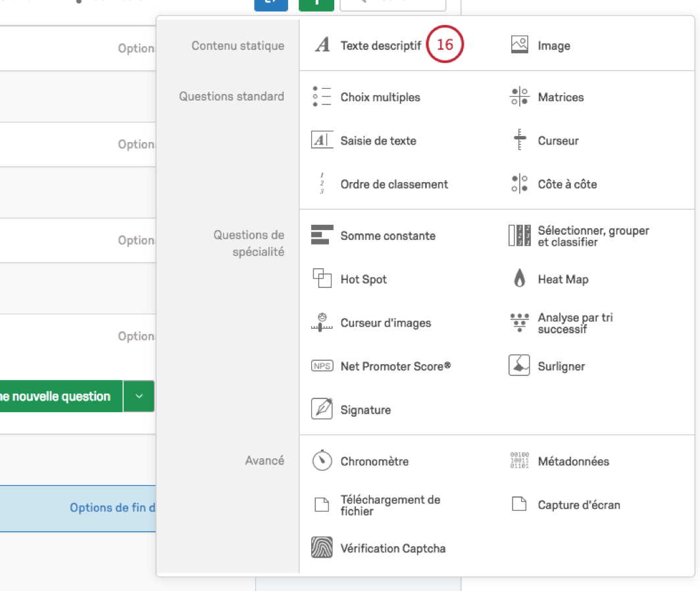Click the Ordre de classement label
700x591 pixels.
click(393, 184)
